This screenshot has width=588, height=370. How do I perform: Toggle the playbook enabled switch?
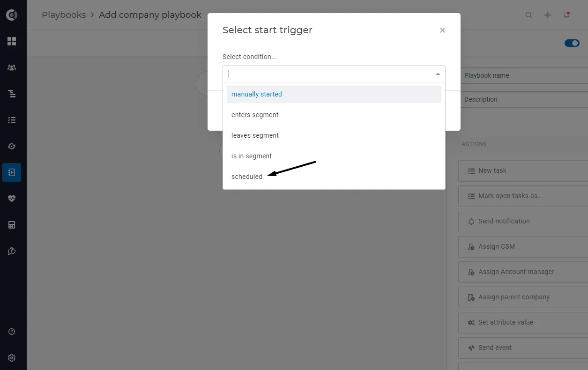(572, 43)
